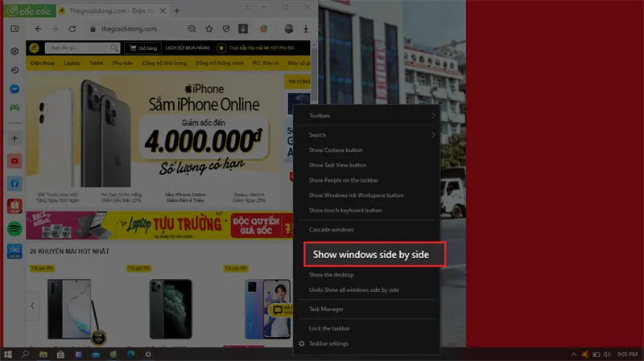Open Spotify from the sidebar
The height and width of the screenshot is (361, 644).
[14, 229]
